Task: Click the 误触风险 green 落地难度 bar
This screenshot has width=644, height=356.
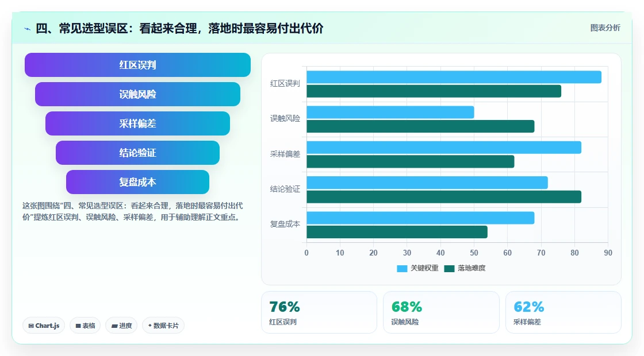Action: coord(420,126)
